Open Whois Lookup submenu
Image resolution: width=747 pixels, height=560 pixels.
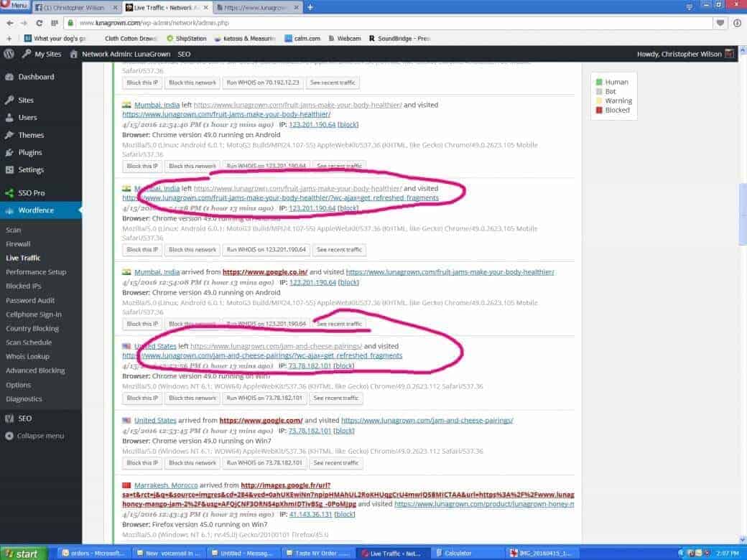click(x=27, y=356)
